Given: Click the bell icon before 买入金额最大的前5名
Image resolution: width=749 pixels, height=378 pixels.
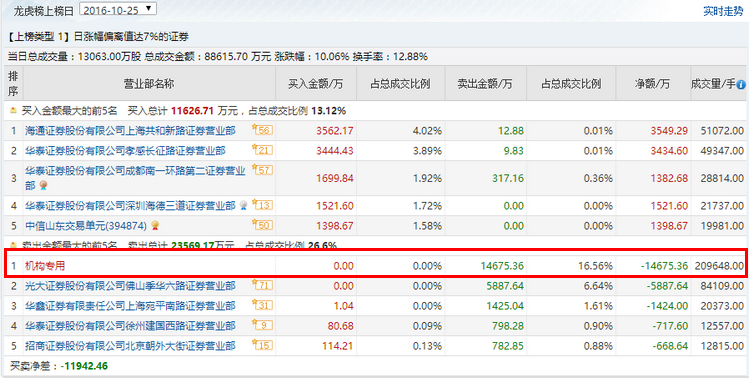Looking at the screenshot, I should 13,111.
